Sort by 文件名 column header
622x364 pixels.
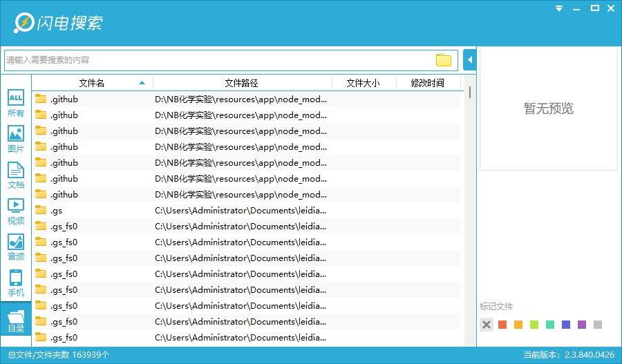92,83
